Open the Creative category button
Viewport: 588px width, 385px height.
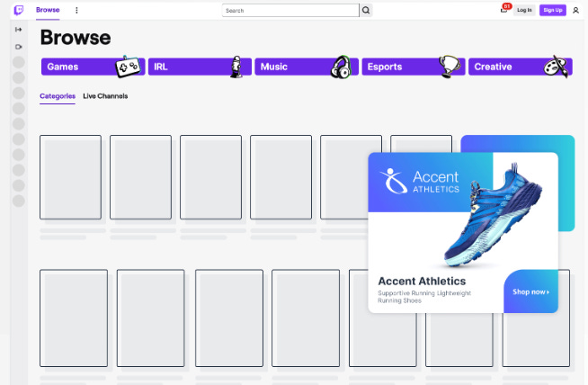[x=521, y=67]
